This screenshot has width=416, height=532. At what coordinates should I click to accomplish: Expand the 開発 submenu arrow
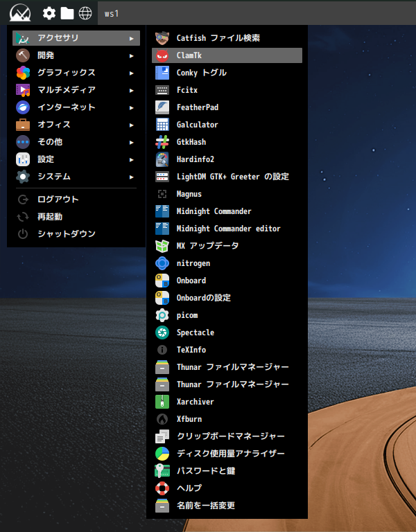pos(132,55)
